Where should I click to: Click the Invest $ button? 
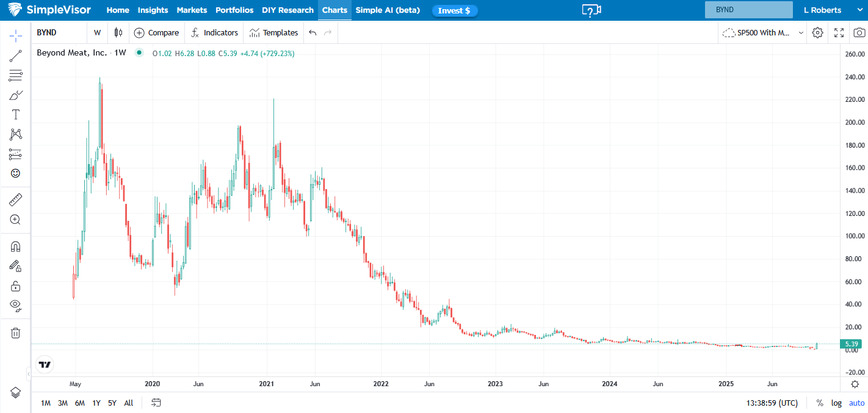point(454,10)
